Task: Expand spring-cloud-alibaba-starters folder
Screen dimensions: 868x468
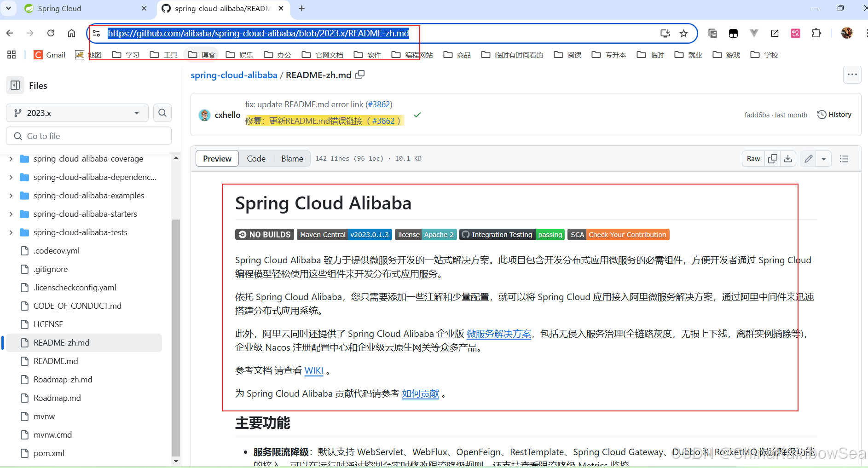Action: (x=11, y=214)
